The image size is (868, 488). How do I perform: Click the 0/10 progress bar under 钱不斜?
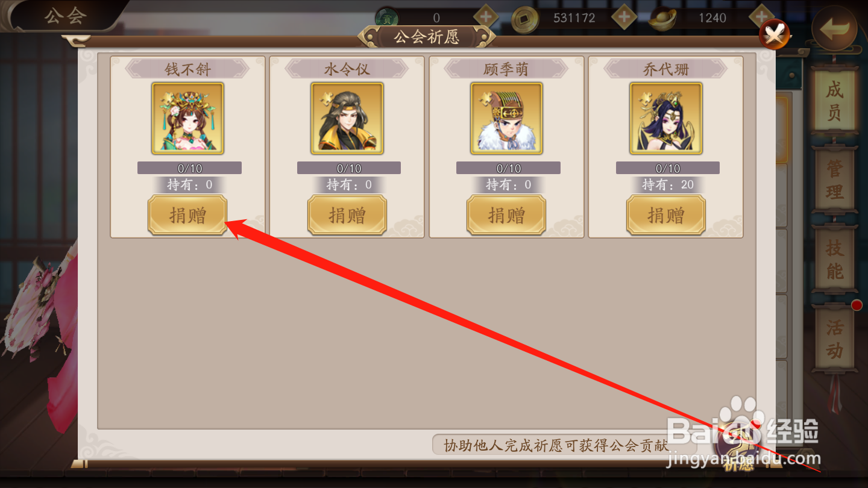[x=189, y=168]
